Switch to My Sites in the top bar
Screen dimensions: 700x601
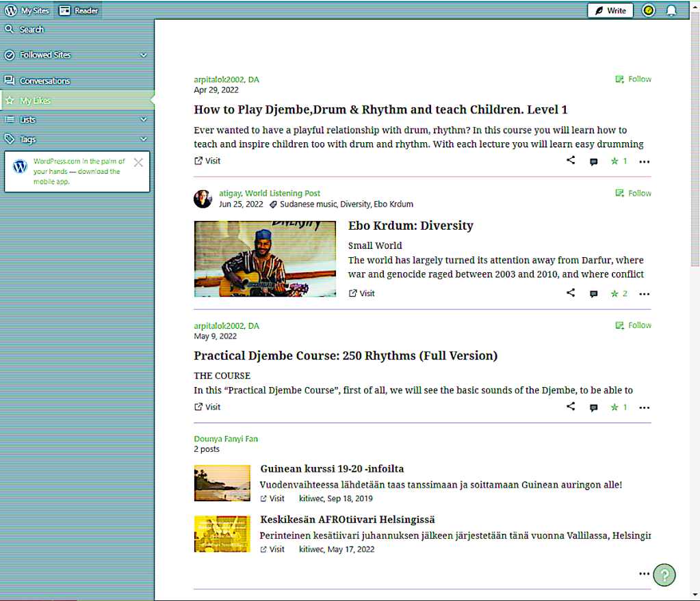click(27, 11)
